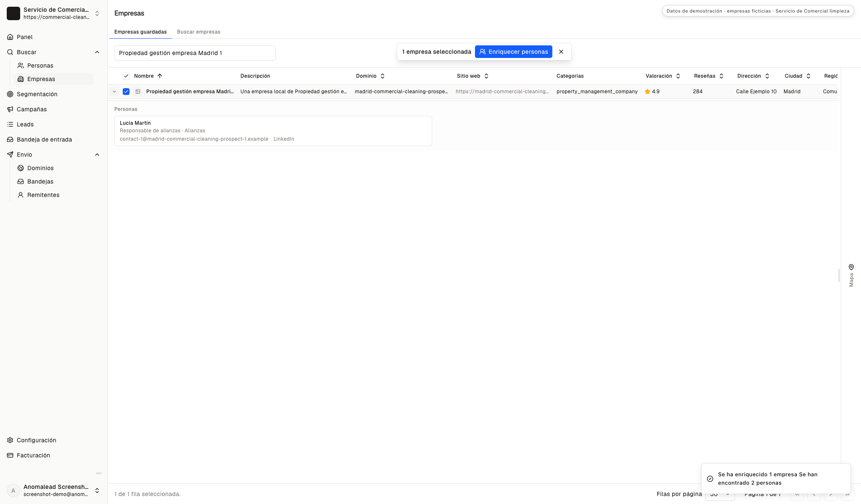This screenshot has height=504, width=861.
Task: Collapse the expanded company row chevron
Action: pyautogui.click(x=114, y=92)
